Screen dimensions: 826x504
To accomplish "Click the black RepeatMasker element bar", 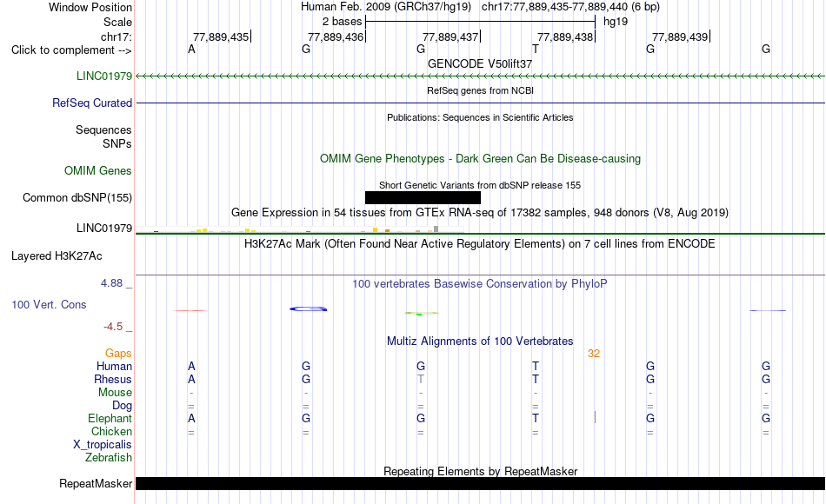I will tap(480, 483).
